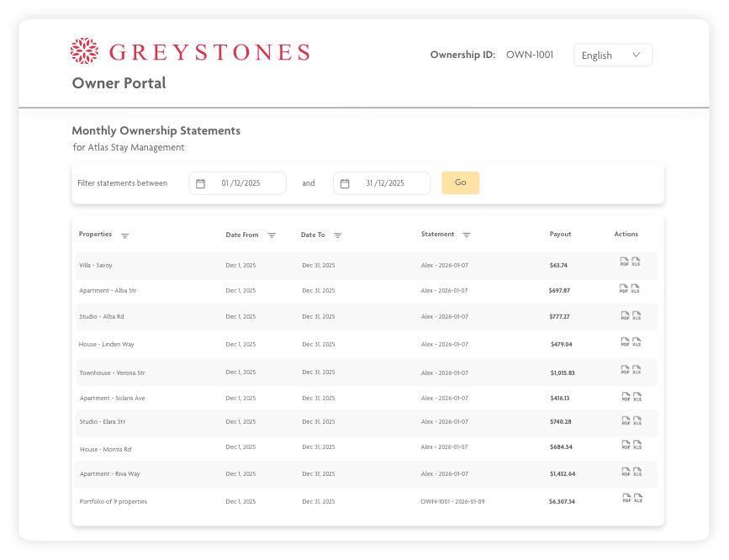Export XLS for Apartment - Riva Way
The width and height of the screenshot is (729, 560).
pyautogui.click(x=637, y=473)
